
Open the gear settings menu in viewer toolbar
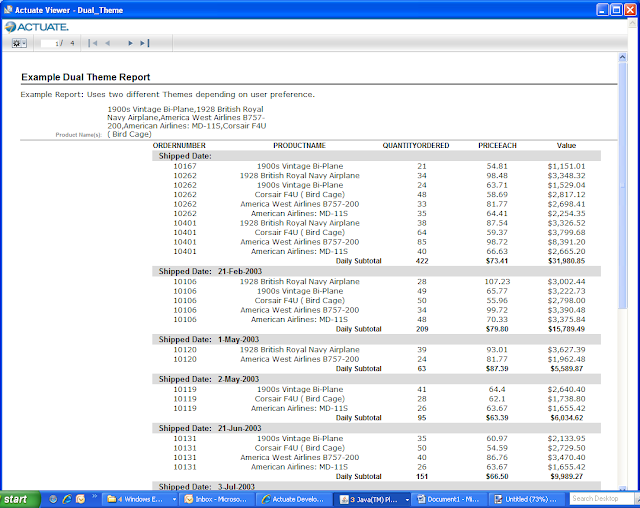coord(18,43)
